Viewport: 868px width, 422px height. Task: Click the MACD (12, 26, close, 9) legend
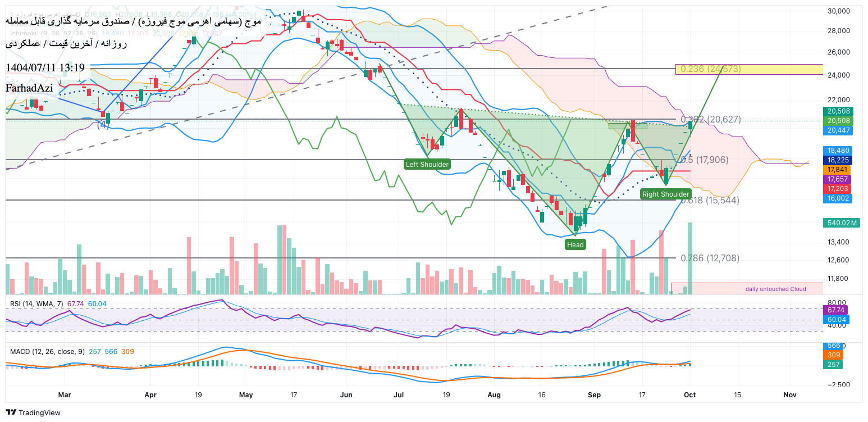coord(47,351)
